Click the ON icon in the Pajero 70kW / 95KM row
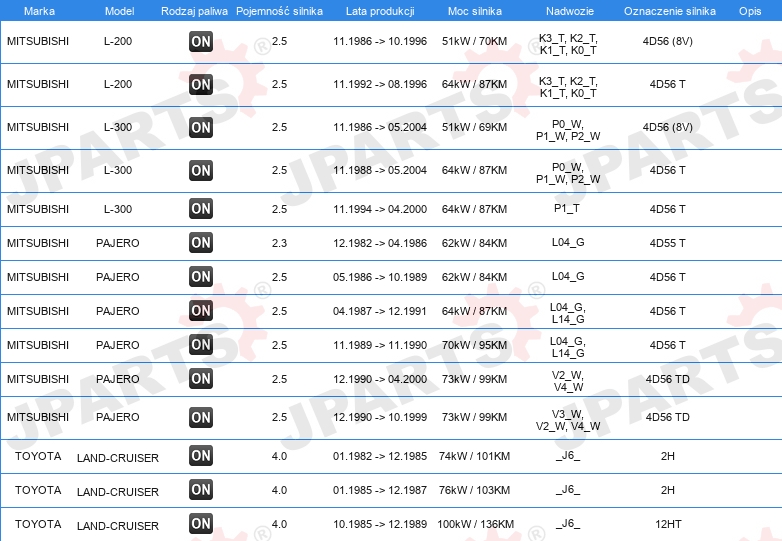 [x=201, y=345]
